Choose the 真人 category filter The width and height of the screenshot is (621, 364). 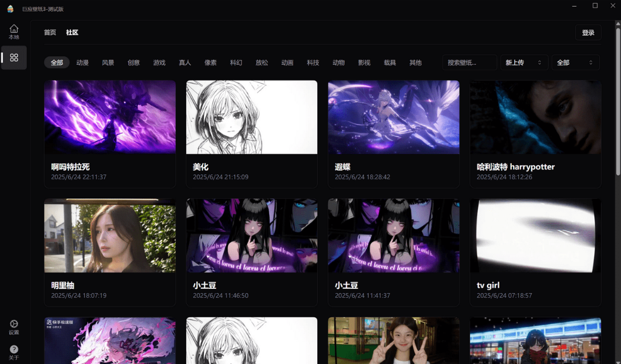click(x=184, y=62)
